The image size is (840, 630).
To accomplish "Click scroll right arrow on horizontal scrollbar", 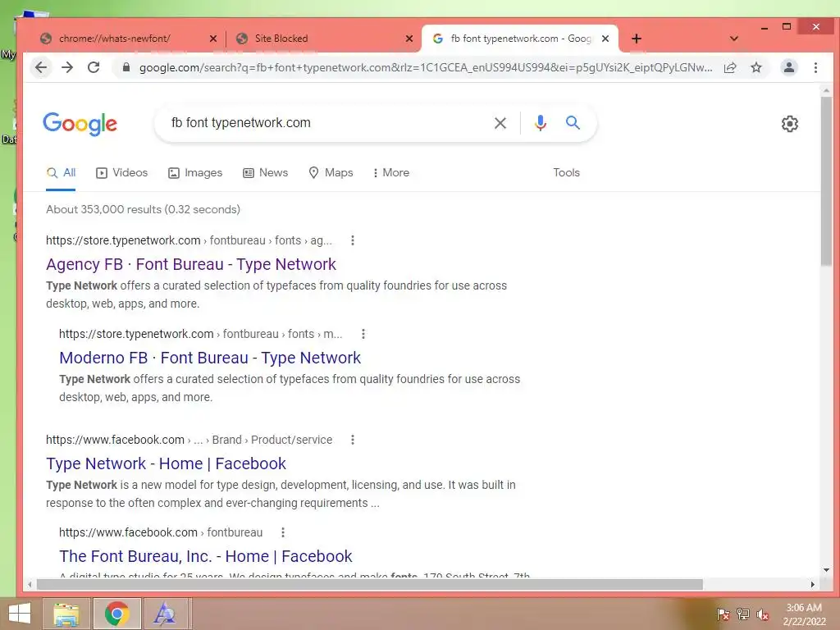I will (812, 584).
